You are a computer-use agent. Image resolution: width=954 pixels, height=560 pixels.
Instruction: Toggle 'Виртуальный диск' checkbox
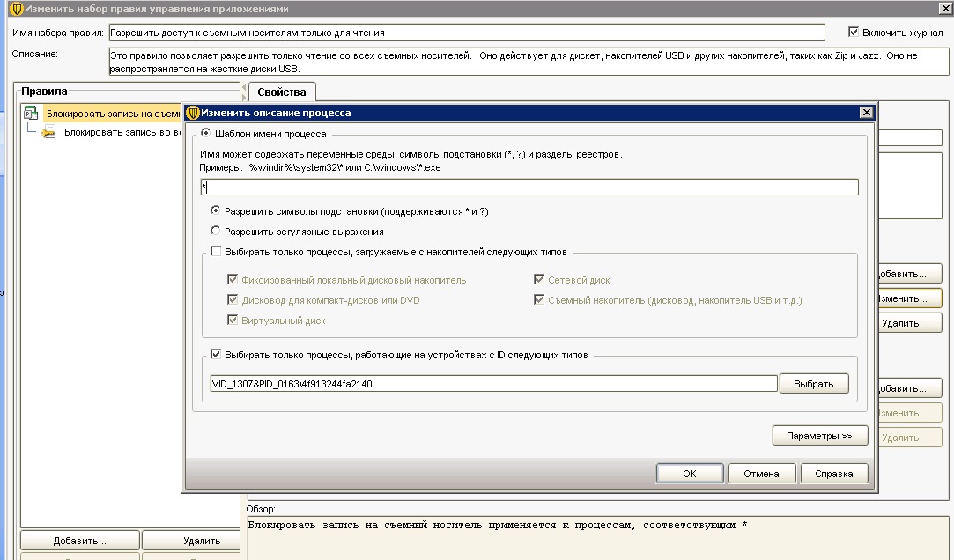[232, 320]
